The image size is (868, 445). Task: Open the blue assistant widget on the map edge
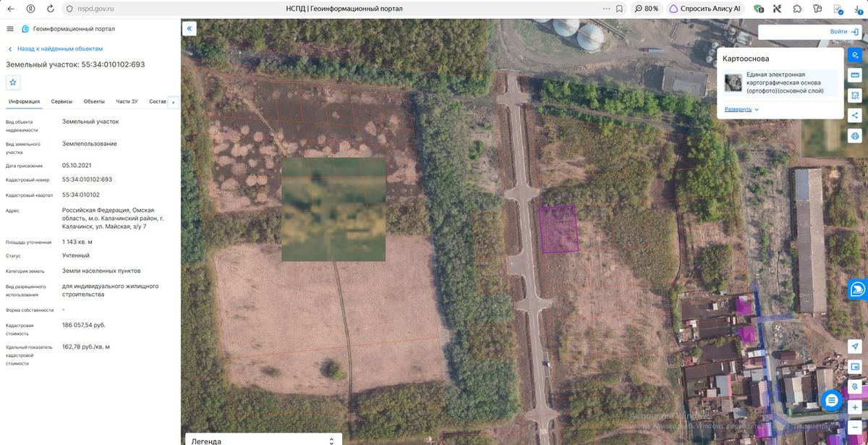coord(858,289)
